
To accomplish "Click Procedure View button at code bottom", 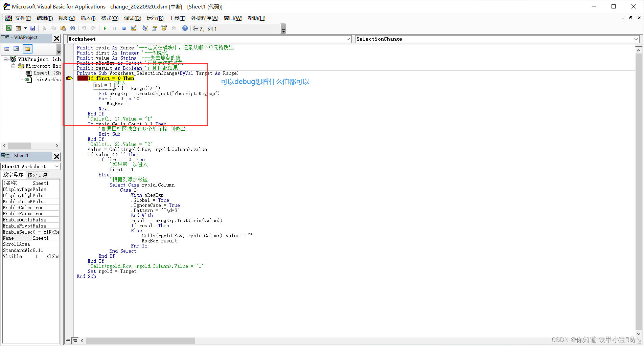I will coord(68,340).
